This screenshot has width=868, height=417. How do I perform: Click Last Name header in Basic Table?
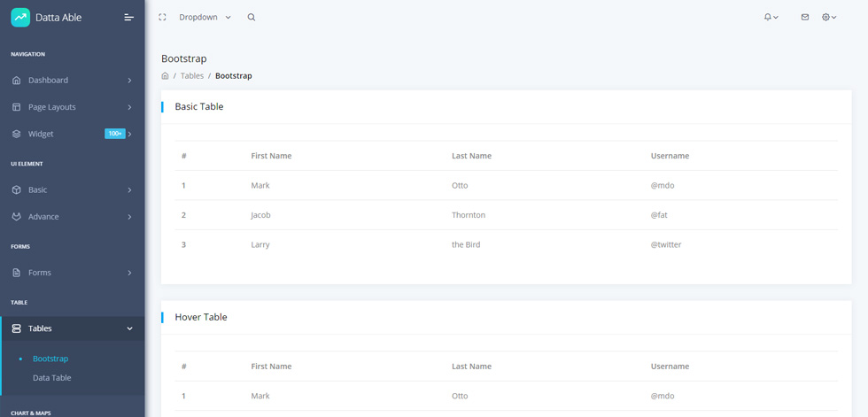tap(471, 156)
